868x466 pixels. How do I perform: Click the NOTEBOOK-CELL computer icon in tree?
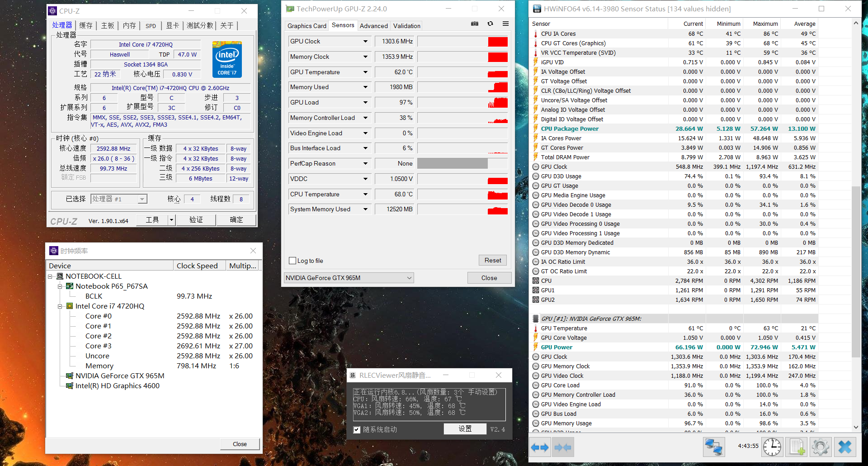point(60,276)
